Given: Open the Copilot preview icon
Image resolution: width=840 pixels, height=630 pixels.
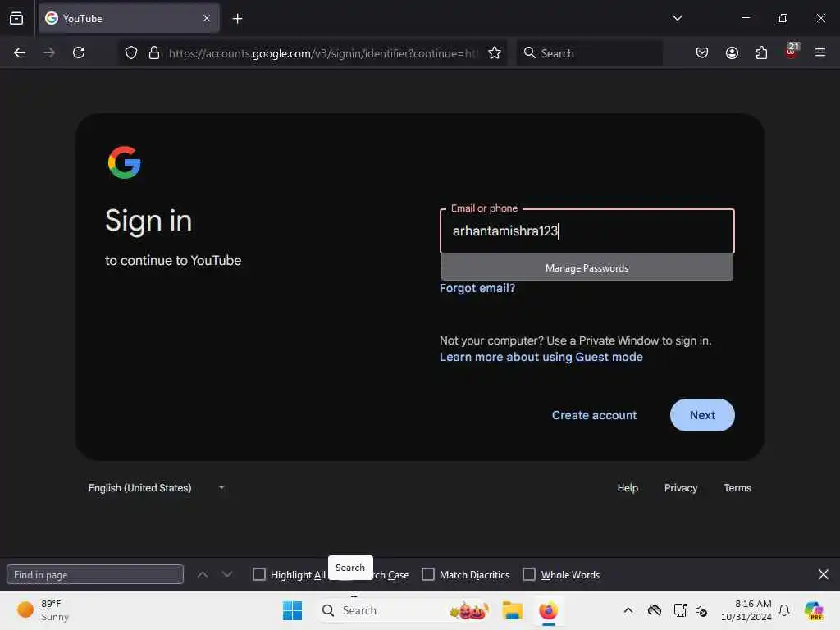Looking at the screenshot, I should (814, 610).
